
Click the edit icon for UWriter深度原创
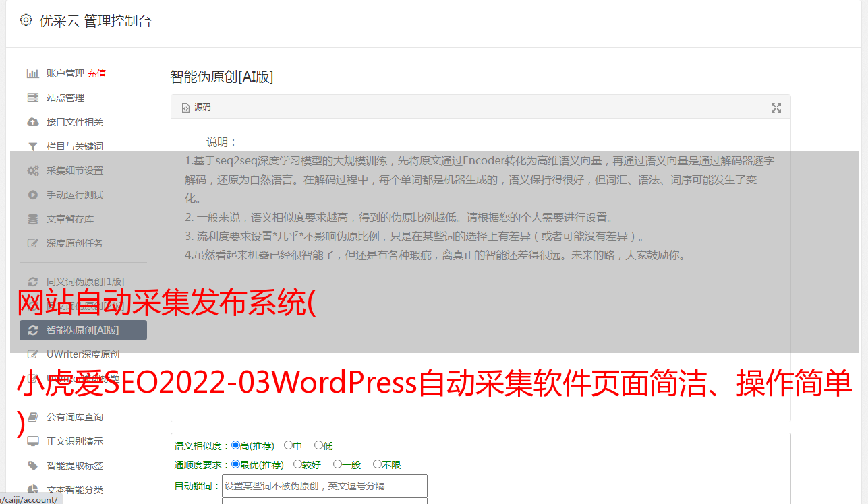32,354
